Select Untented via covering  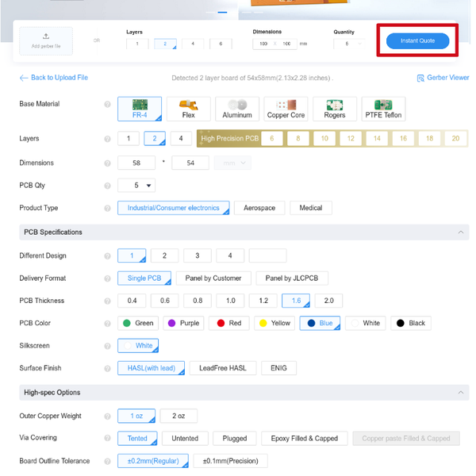coord(185,439)
